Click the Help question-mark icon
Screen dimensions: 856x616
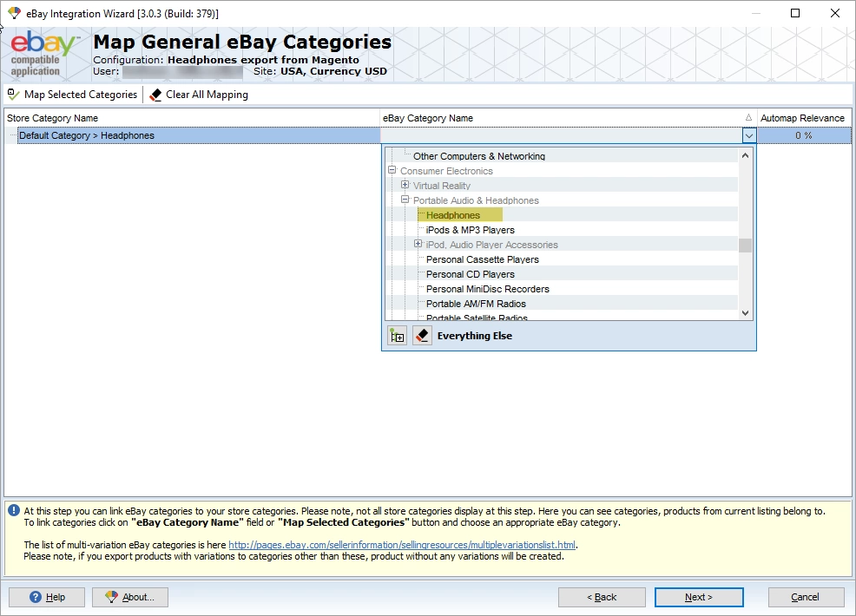(36, 597)
